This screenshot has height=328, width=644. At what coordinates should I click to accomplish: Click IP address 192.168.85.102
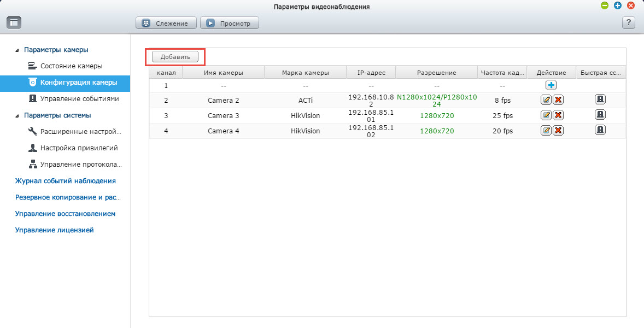371,131
